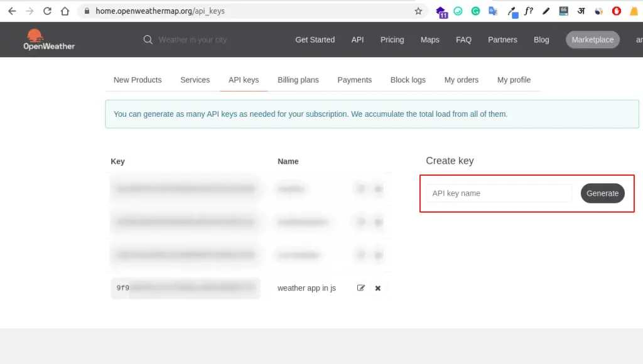The width and height of the screenshot is (643, 364).
Task: Click the 'Weather in your city' search box
Action: coord(192,40)
